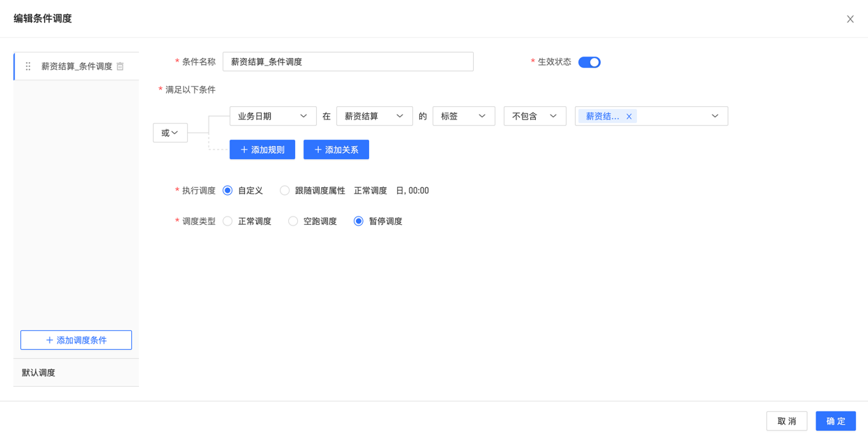Click the 正常调度 text after 跟随调度属性
The width and height of the screenshot is (868, 440).
[x=371, y=191]
